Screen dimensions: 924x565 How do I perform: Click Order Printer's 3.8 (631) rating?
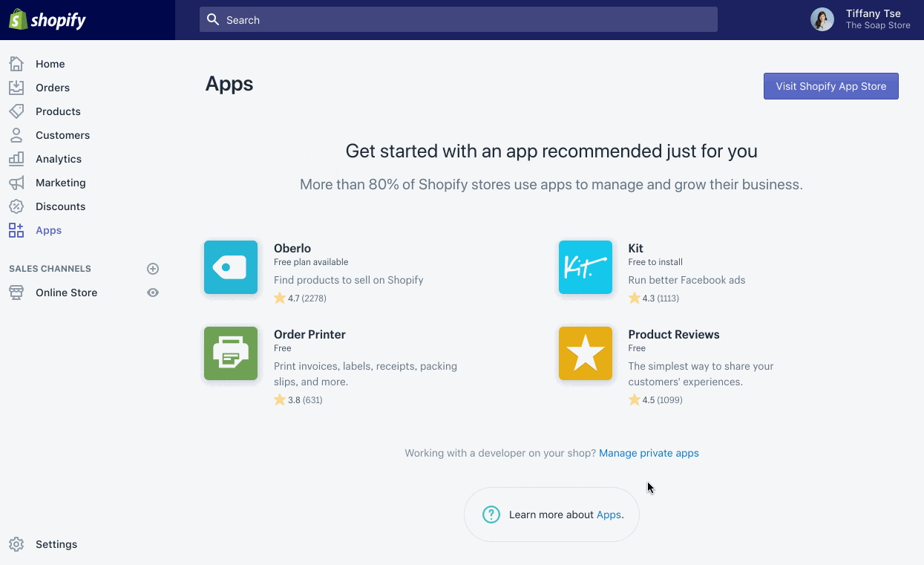pos(298,400)
